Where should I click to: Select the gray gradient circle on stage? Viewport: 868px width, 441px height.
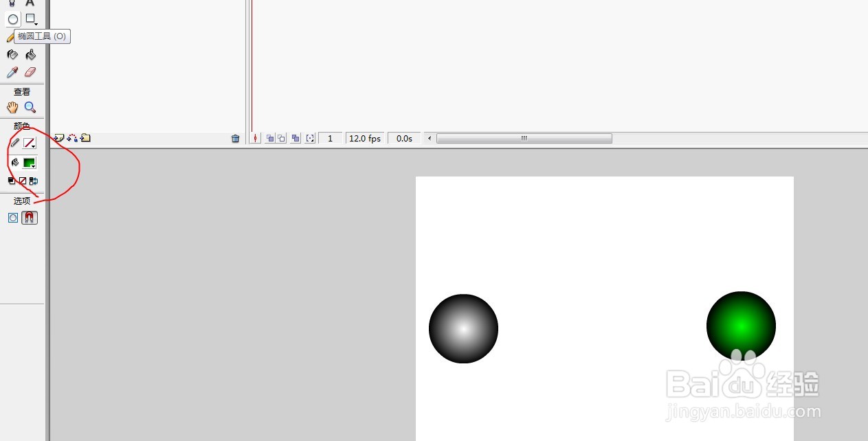[x=463, y=328]
